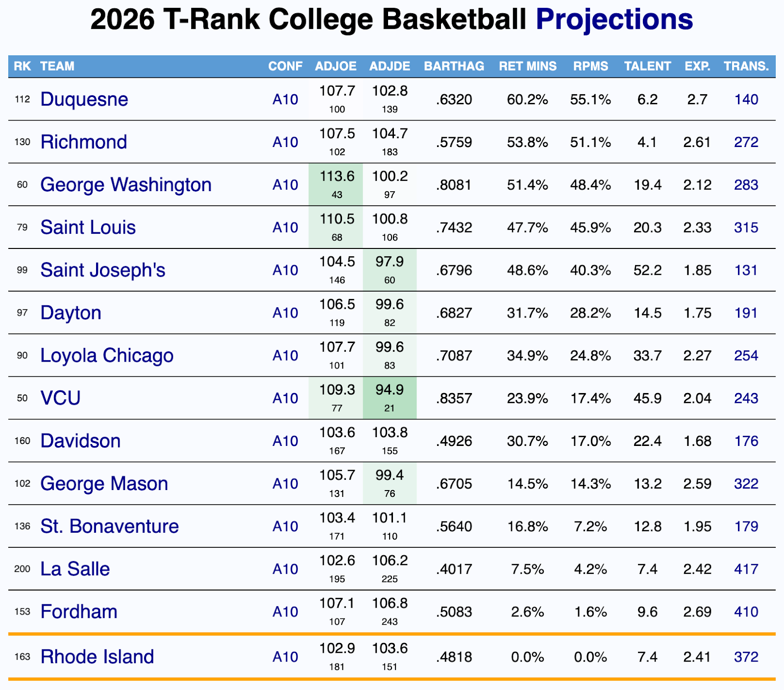The image size is (784, 690).
Task: Click the TRANS. column header
Action: tap(746, 66)
